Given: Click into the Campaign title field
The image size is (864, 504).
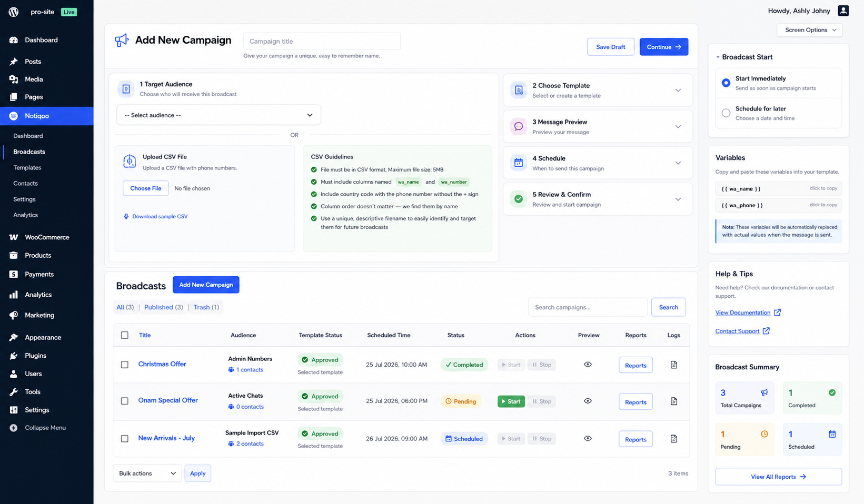Looking at the screenshot, I should pyautogui.click(x=322, y=41).
